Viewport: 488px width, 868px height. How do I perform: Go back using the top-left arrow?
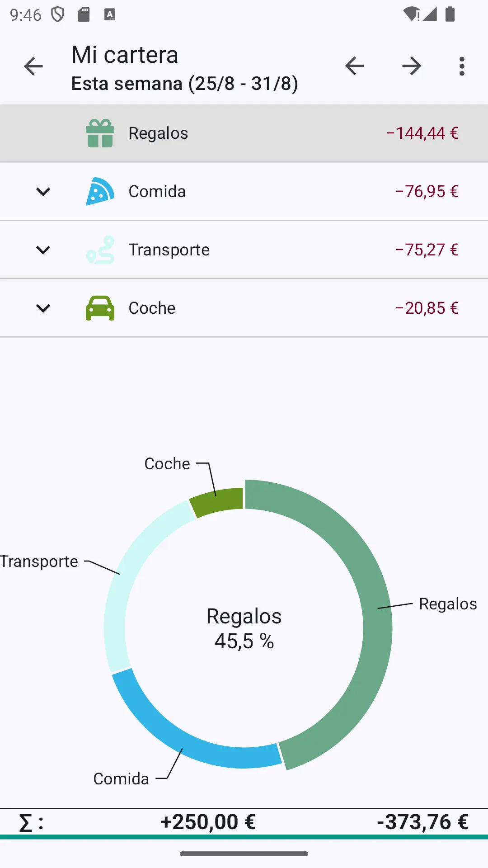point(33,66)
